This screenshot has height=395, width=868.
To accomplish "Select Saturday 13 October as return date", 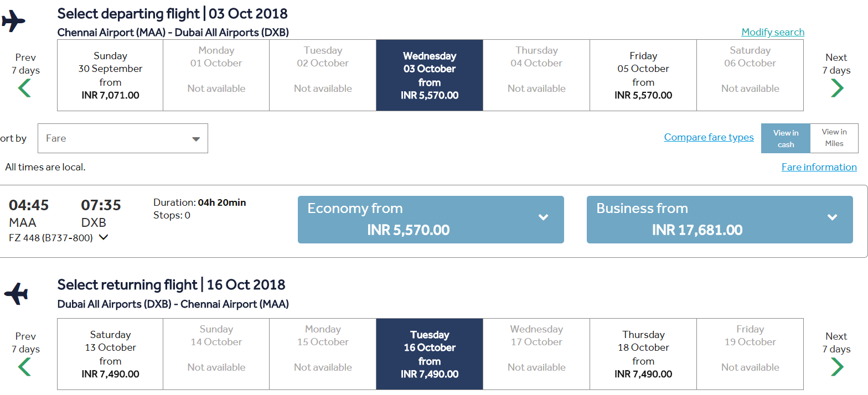I will 110,354.
